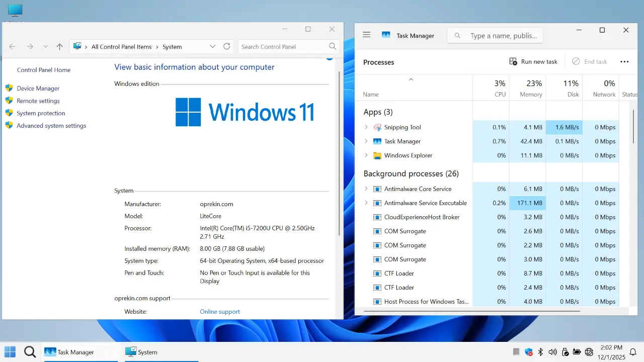
Task: Click the Back arrow in System window
Action: click(x=13, y=47)
